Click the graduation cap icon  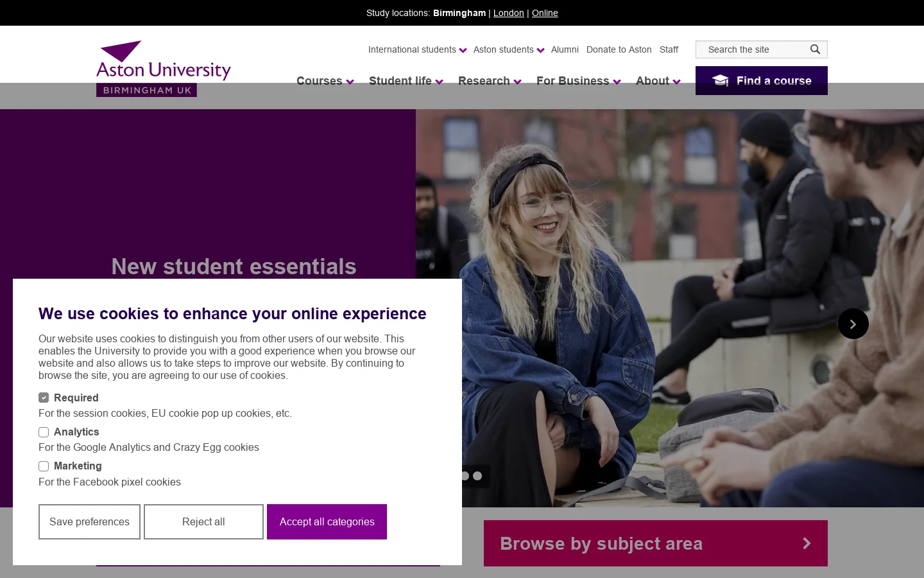click(720, 80)
